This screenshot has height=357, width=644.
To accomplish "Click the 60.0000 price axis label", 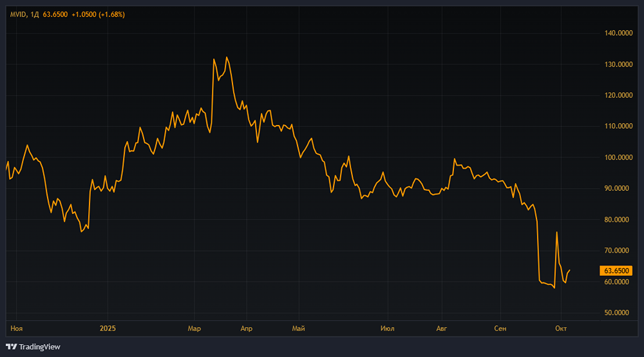I will 616,282.
